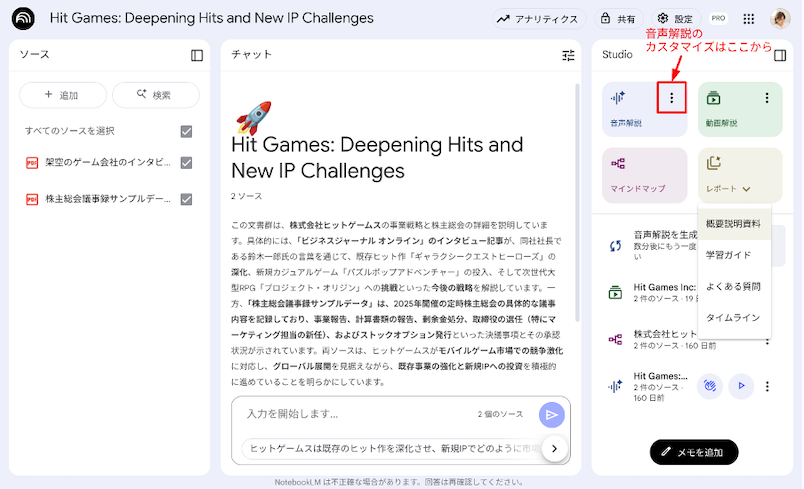Screen dimensions: 804x489
Task: Expand the レポート dropdown chevron
Action: tap(747, 189)
